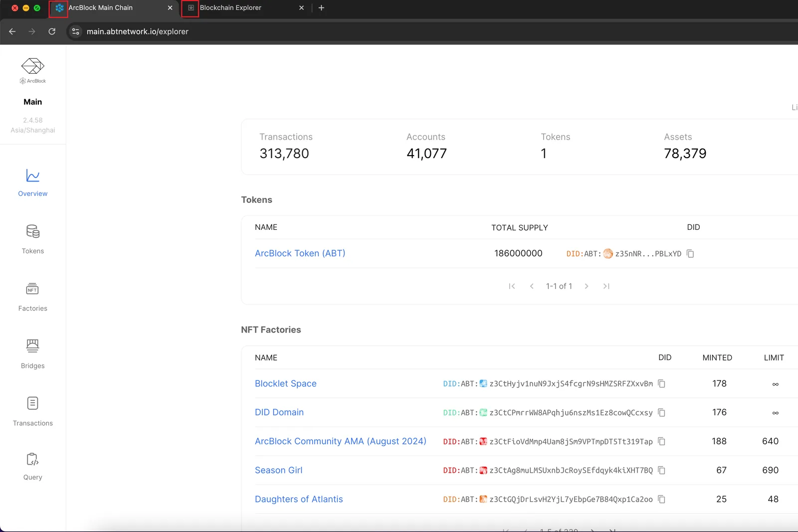Click the MINTED column header

click(x=717, y=357)
